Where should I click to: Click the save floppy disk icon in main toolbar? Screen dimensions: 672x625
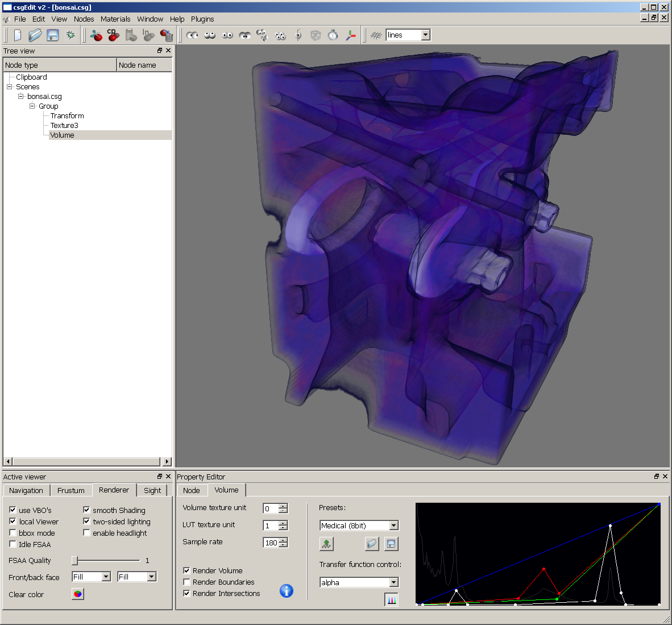click(x=53, y=35)
